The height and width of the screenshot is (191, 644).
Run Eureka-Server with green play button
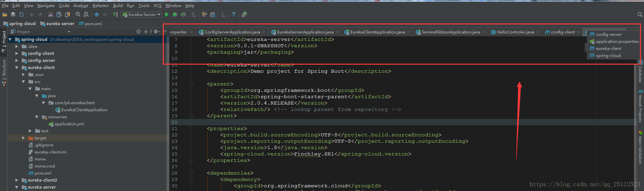pos(167,14)
